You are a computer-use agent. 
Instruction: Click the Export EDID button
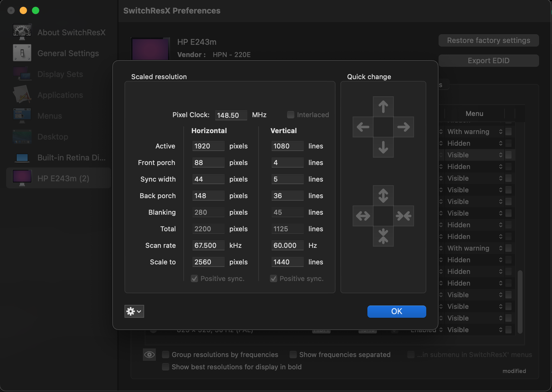[489, 61]
